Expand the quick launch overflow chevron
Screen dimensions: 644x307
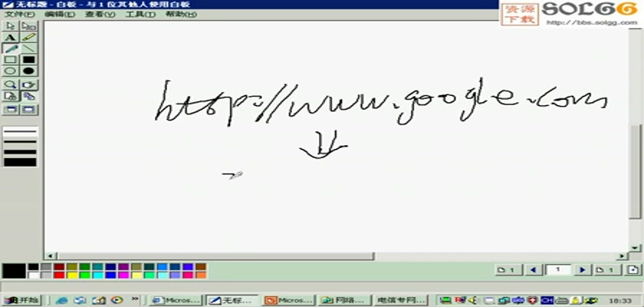(135, 299)
